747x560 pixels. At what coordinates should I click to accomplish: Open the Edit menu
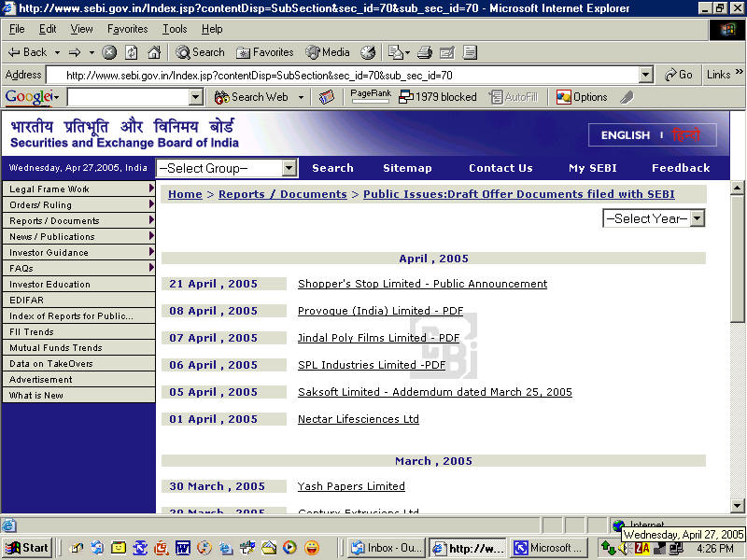[x=48, y=29]
